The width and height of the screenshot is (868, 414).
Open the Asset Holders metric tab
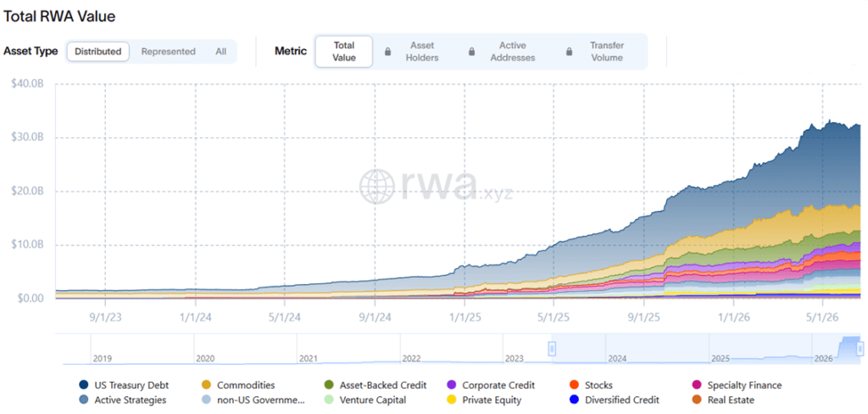pyautogui.click(x=415, y=52)
